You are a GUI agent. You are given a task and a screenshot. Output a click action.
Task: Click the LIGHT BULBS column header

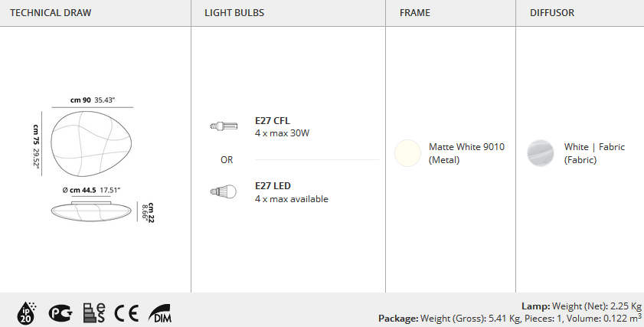coord(234,13)
